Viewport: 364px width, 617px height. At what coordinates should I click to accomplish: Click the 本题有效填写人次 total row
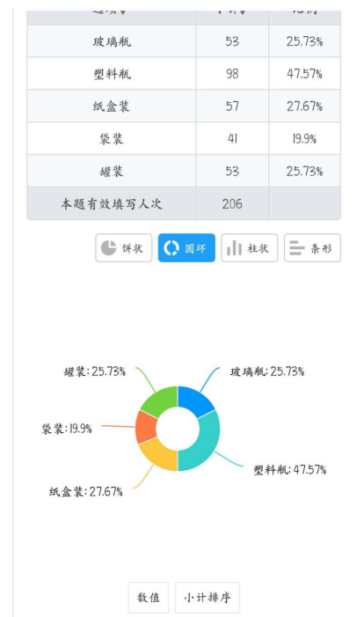click(184, 203)
